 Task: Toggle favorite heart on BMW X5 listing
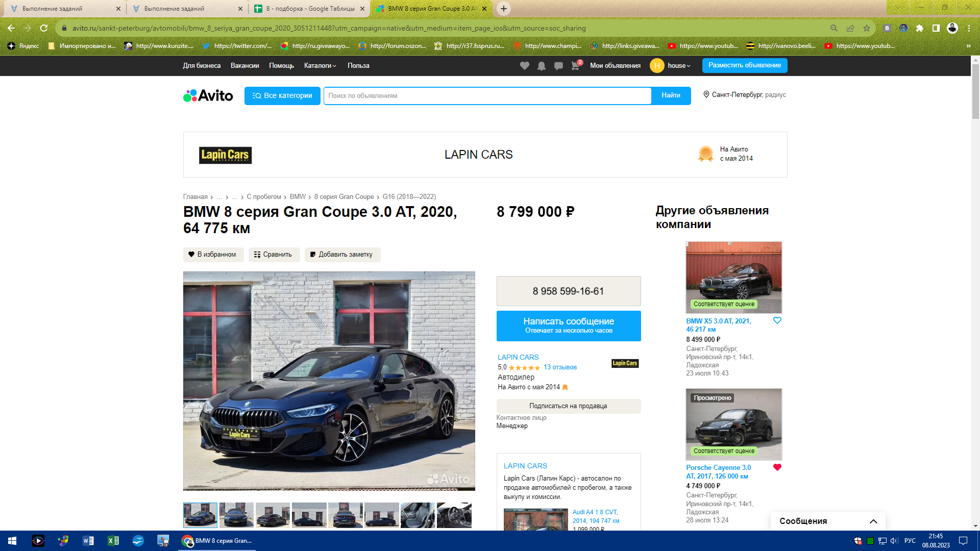[777, 320]
